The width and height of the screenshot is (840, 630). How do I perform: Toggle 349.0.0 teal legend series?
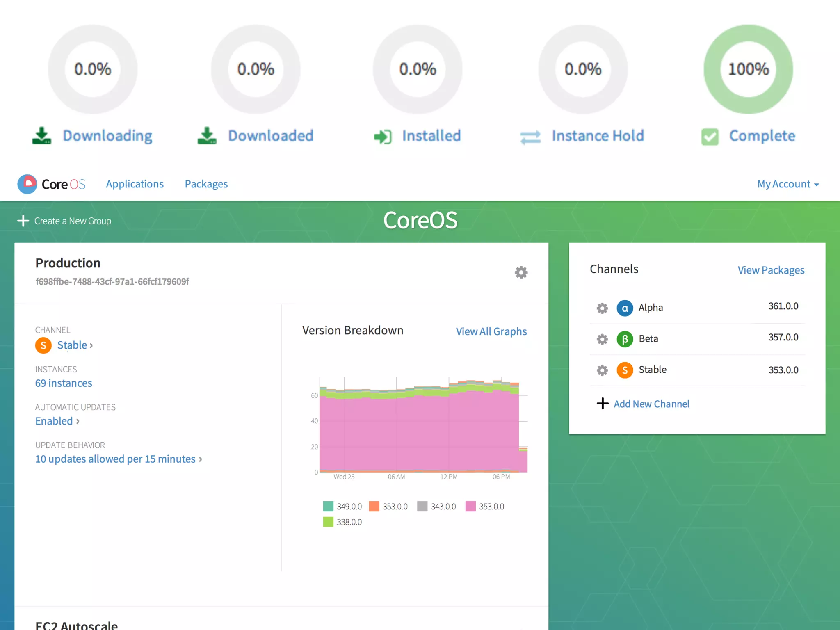(328, 507)
